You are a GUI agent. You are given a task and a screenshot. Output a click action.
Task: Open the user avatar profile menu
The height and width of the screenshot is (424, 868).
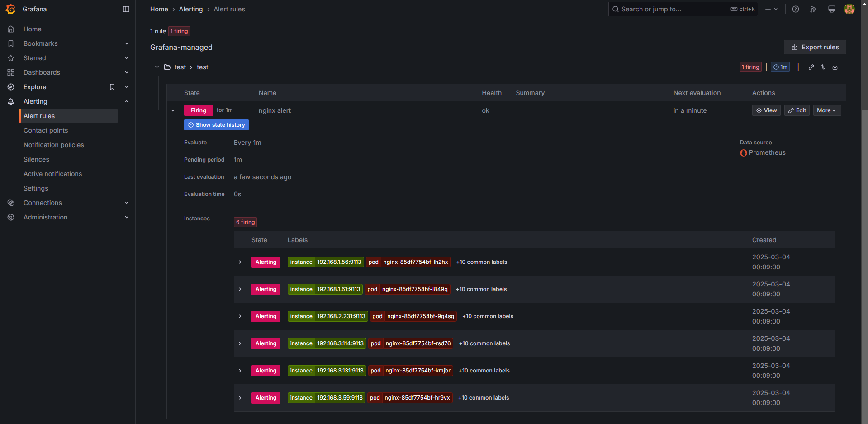849,9
